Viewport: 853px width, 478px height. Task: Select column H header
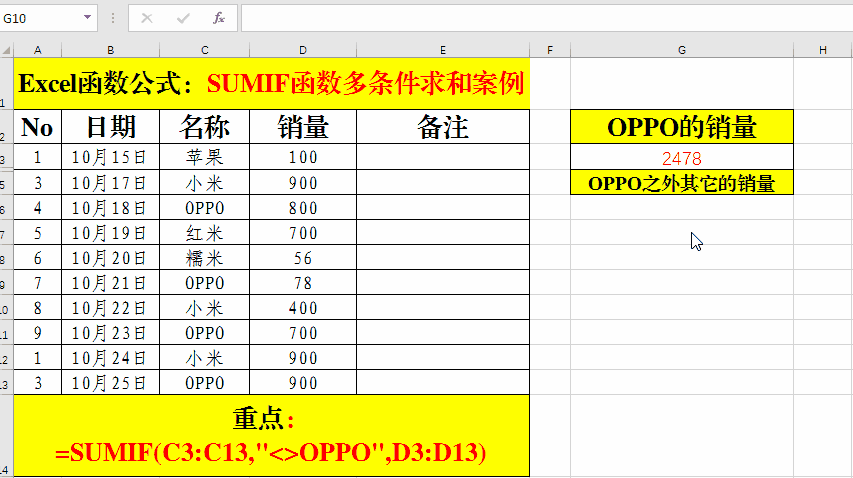823,51
